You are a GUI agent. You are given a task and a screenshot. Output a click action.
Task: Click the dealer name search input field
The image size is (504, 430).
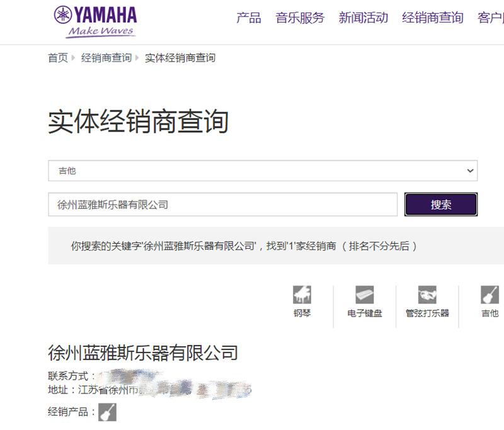223,204
